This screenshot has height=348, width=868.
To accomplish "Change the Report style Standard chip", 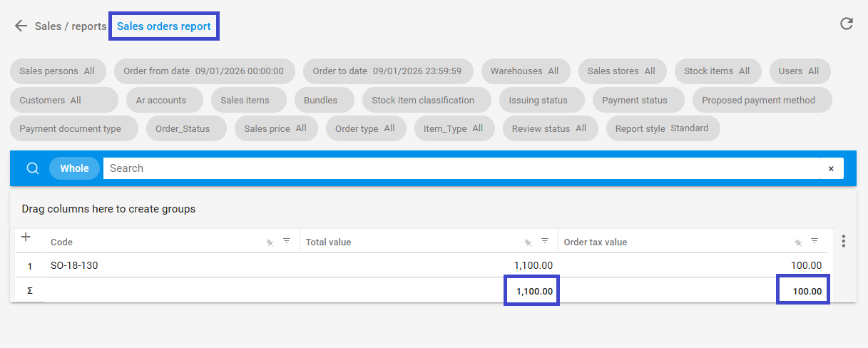I will pos(663,128).
